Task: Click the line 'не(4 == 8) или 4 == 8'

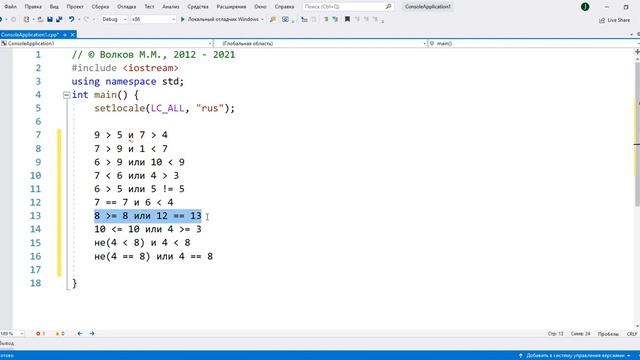Action: 153,256
